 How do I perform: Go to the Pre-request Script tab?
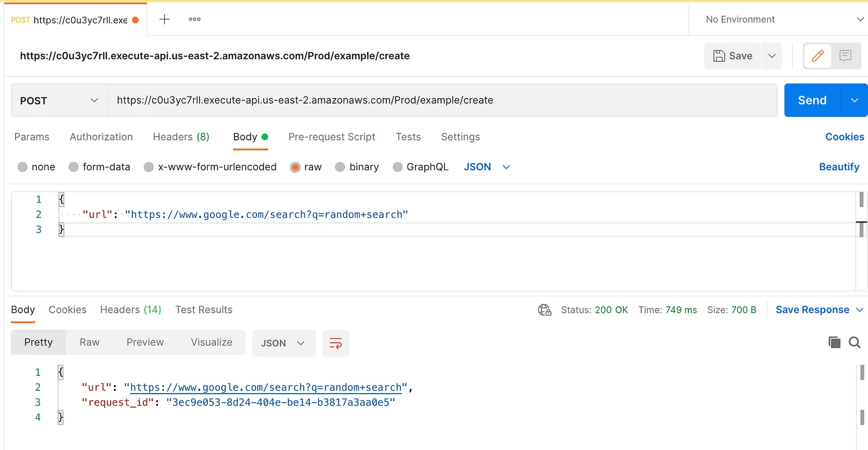[x=332, y=137]
